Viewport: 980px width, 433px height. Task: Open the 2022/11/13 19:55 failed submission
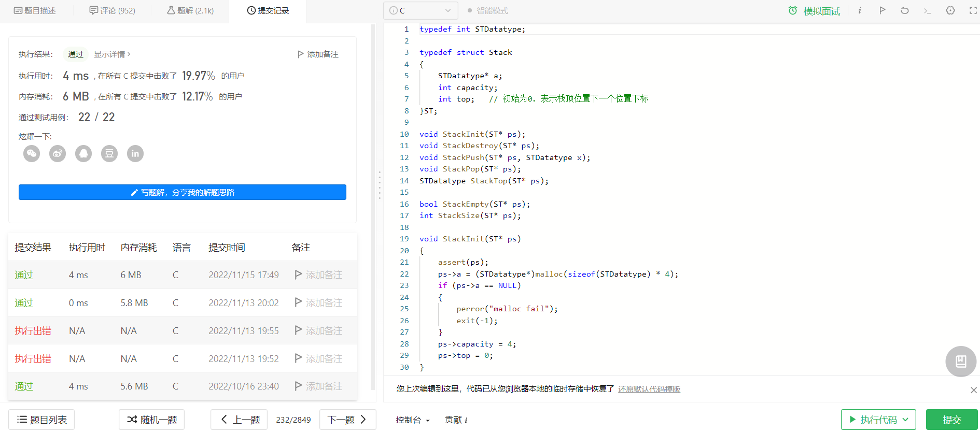33,330
